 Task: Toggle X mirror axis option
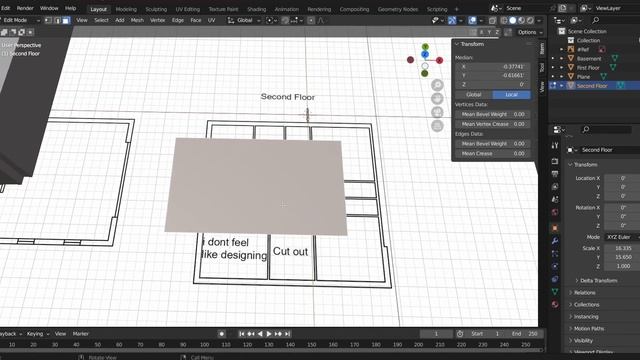[482, 32]
